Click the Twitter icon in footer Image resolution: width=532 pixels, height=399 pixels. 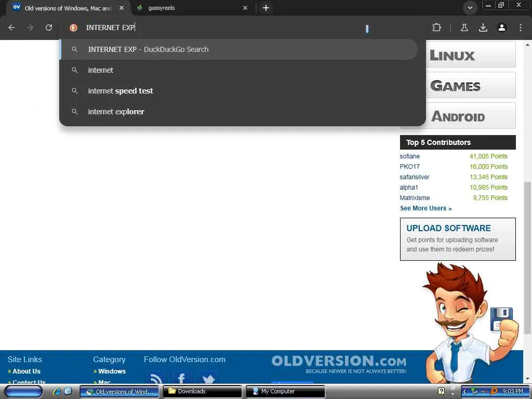tap(208, 378)
